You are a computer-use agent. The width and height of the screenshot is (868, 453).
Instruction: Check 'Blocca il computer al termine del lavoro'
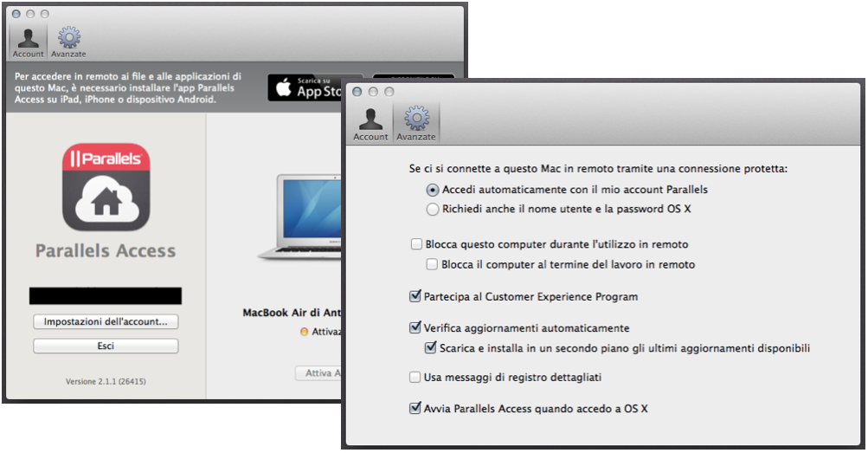[x=432, y=264]
